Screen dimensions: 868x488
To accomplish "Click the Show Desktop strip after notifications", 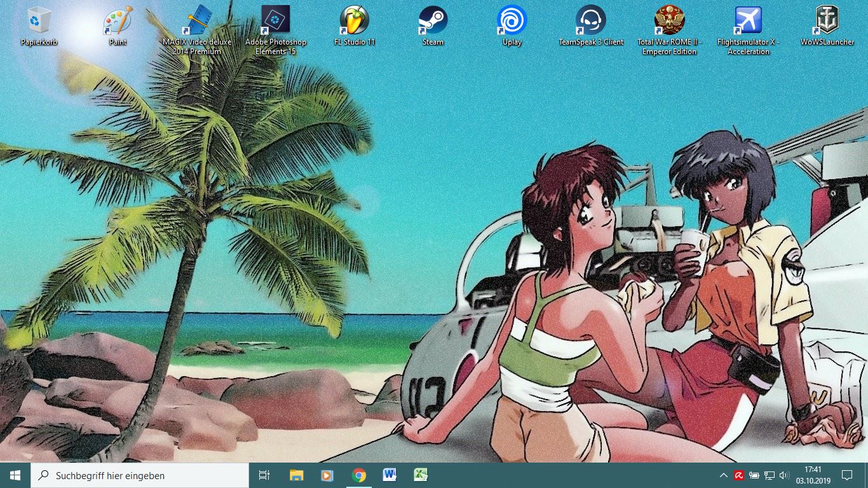I will pyautogui.click(x=865, y=475).
